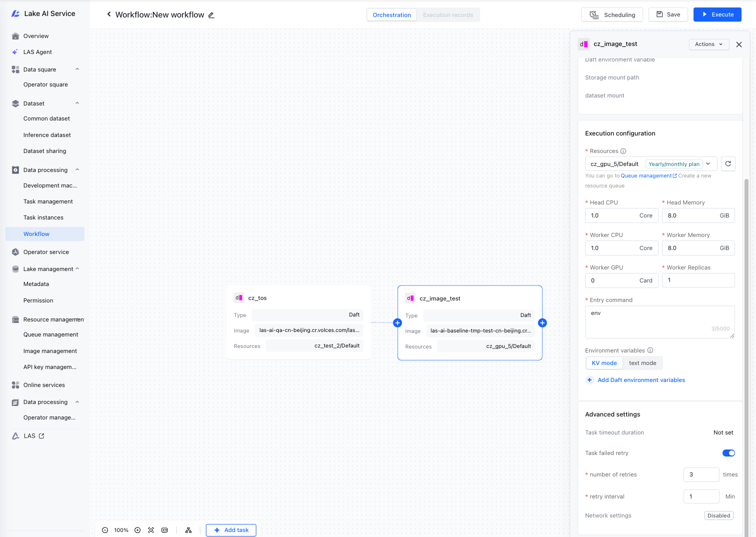Switch environment variables to text mode
Viewport: 756px width, 537px height.
tap(643, 363)
